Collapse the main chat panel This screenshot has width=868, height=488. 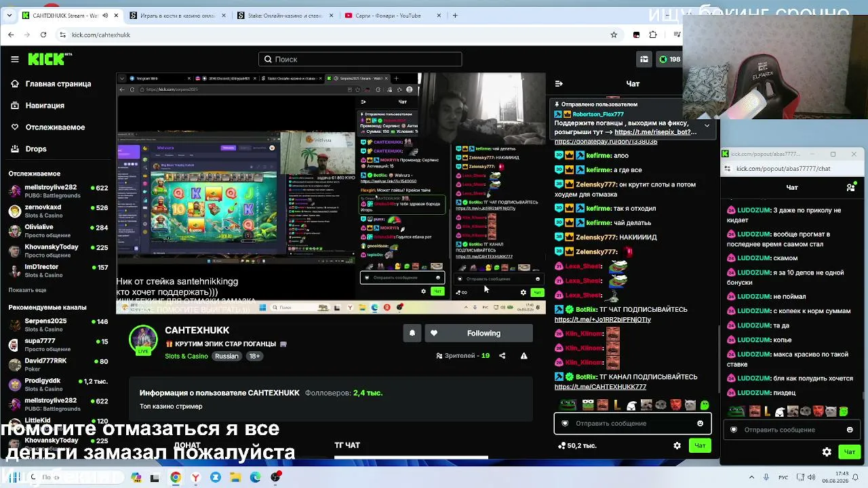(x=559, y=84)
